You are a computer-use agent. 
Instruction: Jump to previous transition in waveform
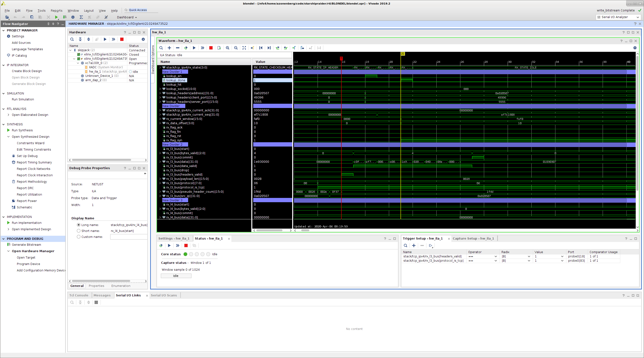[x=277, y=48]
